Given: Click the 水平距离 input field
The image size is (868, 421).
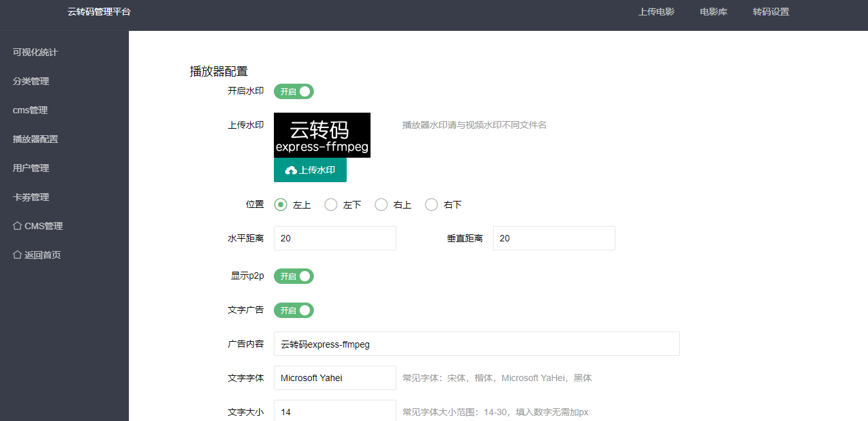Looking at the screenshot, I should pos(334,238).
